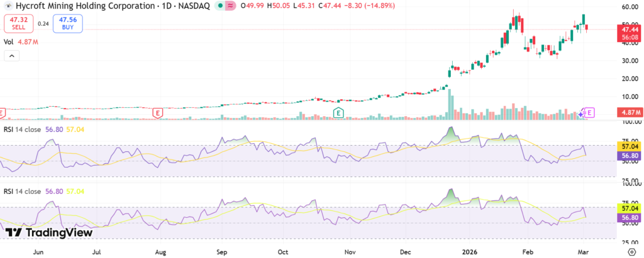The height and width of the screenshot is (258, 644).
Task: Click the pink approximate-data indicator icon
Action: pos(230,6)
